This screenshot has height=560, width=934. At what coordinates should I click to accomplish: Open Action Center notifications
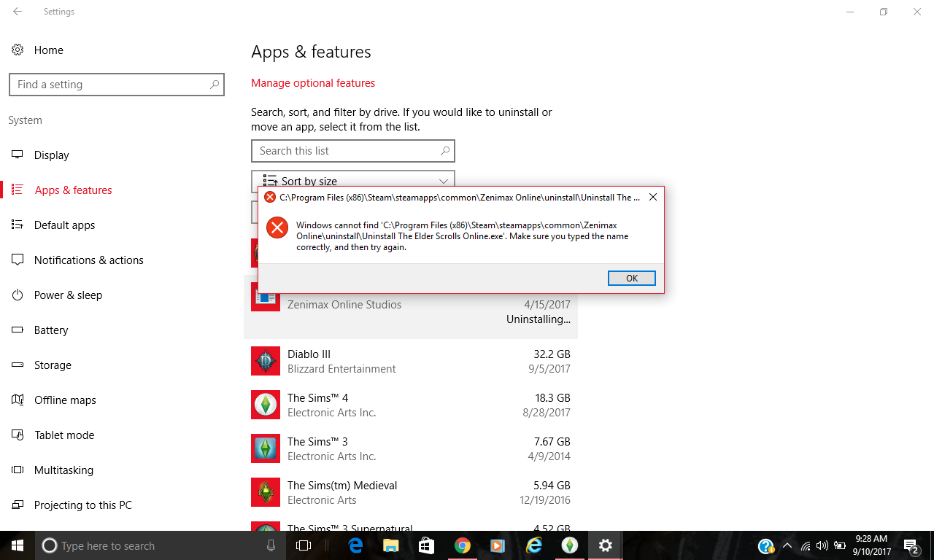pyautogui.click(x=911, y=545)
